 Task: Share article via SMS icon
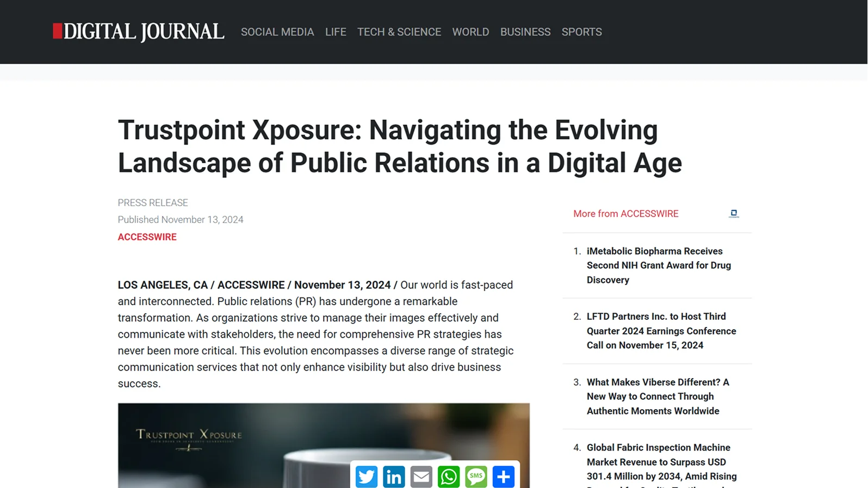tap(476, 477)
